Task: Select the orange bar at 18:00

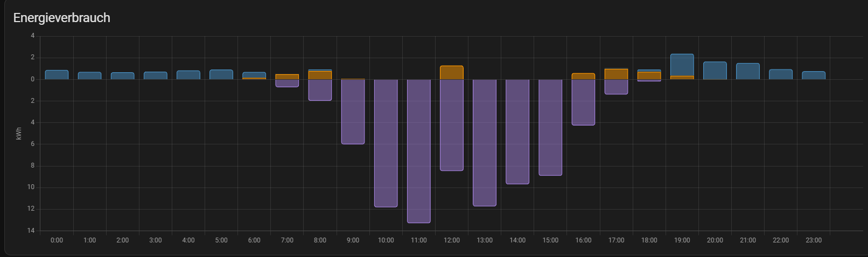Action: click(649, 76)
